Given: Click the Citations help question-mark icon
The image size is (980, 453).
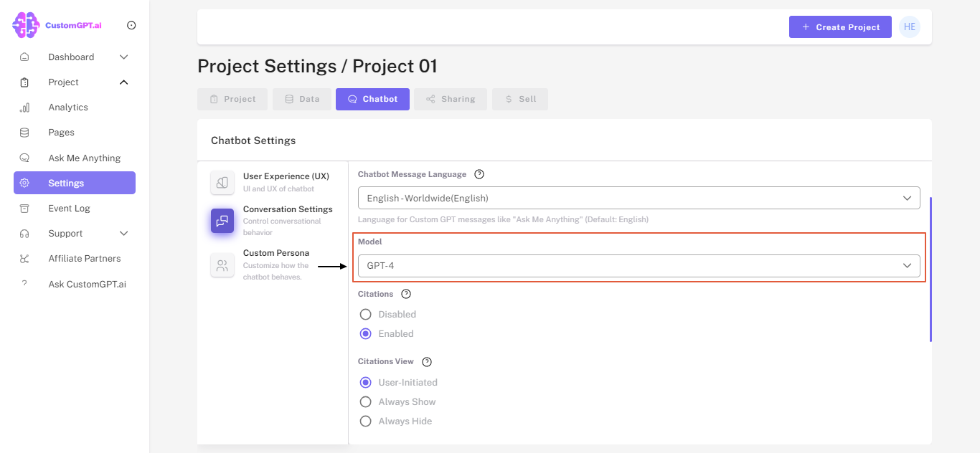Looking at the screenshot, I should (x=405, y=293).
